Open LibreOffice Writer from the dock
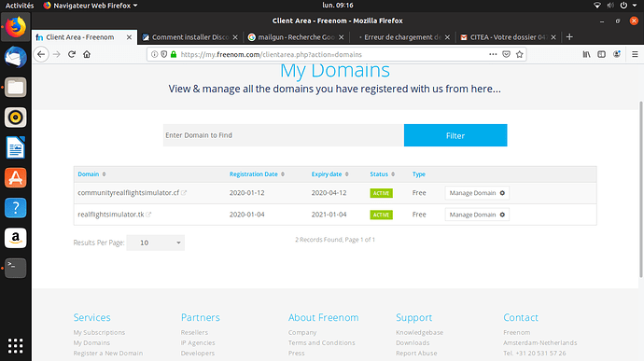This screenshot has width=644, height=361. 16,147
